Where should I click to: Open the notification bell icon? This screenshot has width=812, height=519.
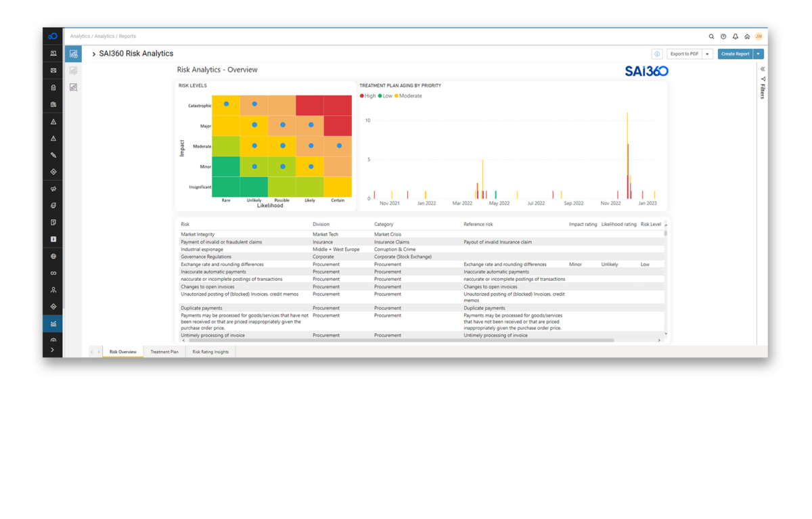coord(735,37)
